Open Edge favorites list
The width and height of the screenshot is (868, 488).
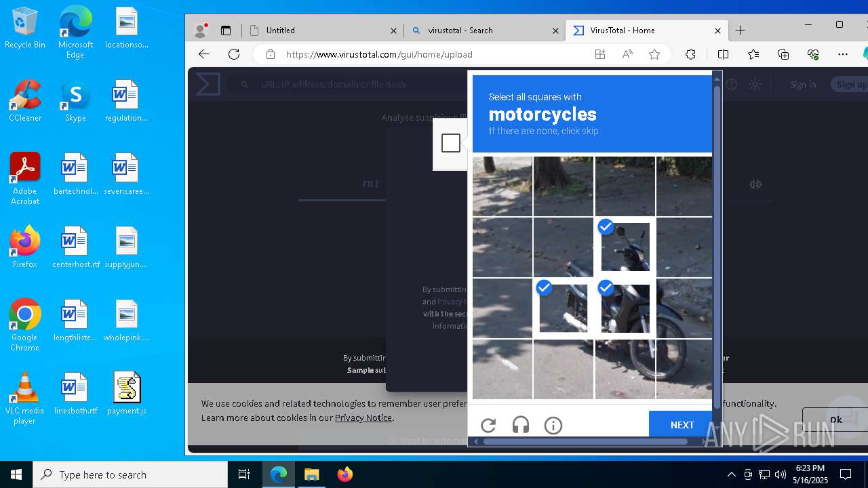pos(753,54)
